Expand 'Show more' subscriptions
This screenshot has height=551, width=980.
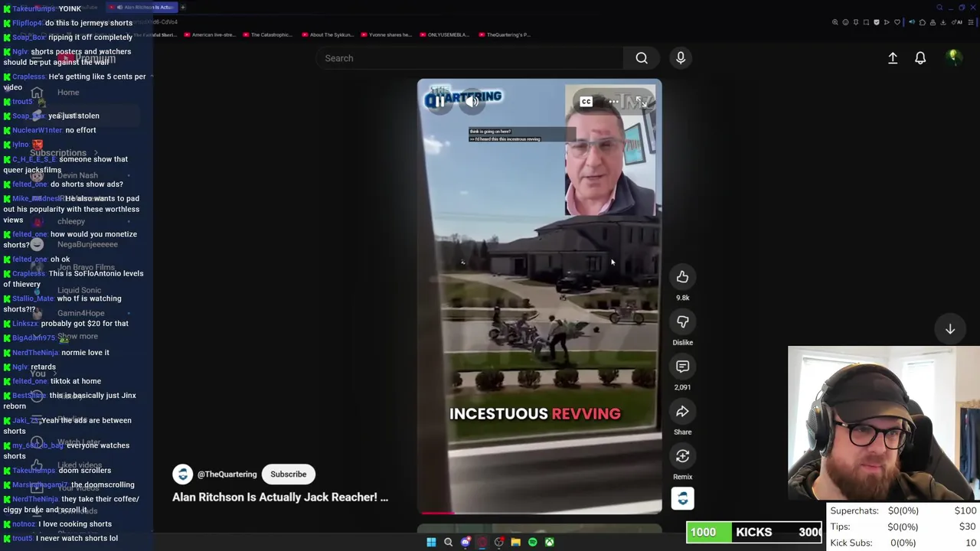tap(77, 337)
